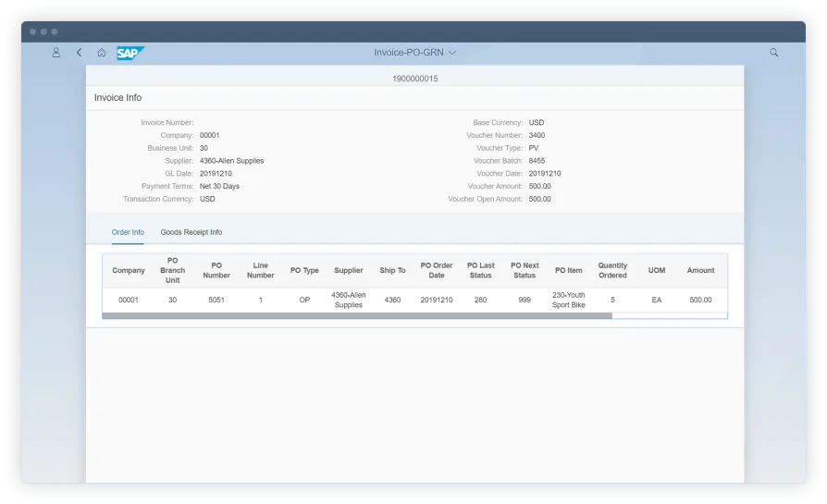Select the Order Info tab
Viewport: 827px width, 504px height.
click(x=128, y=232)
